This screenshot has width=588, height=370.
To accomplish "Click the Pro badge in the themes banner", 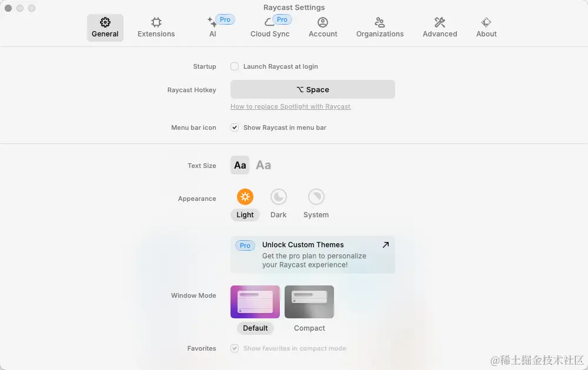I will [245, 245].
